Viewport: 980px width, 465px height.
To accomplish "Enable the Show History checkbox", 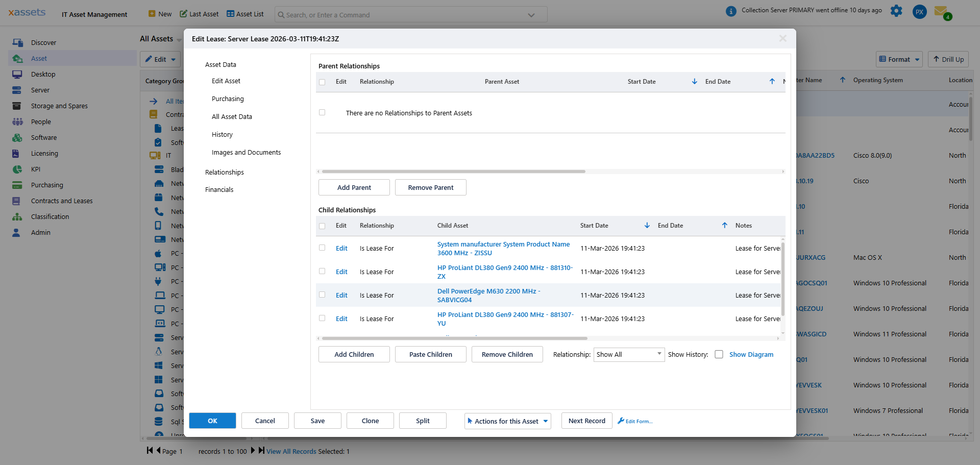I will pyautogui.click(x=720, y=354).
